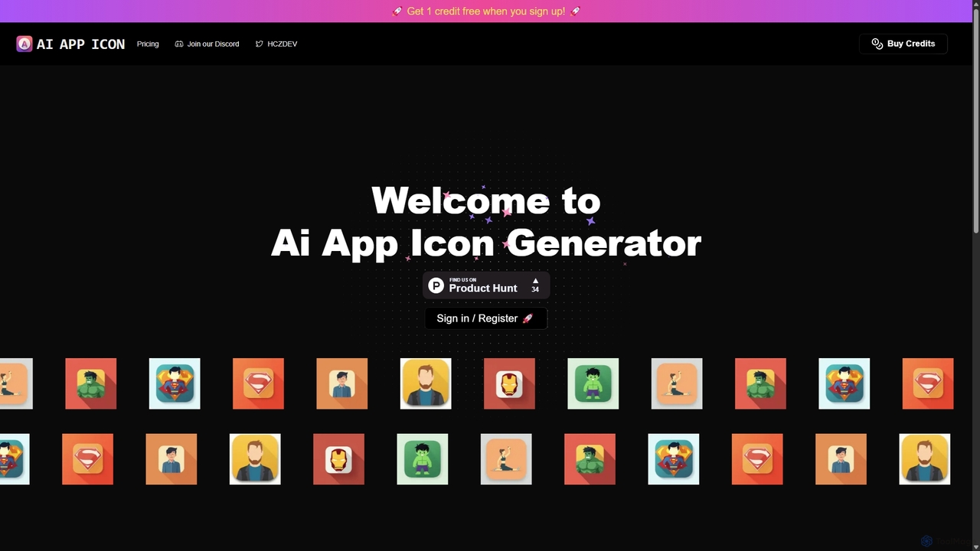Visit the HCZDEV Twitter link
This screenshot has width=980, height=551.
(x=276, y=44)
